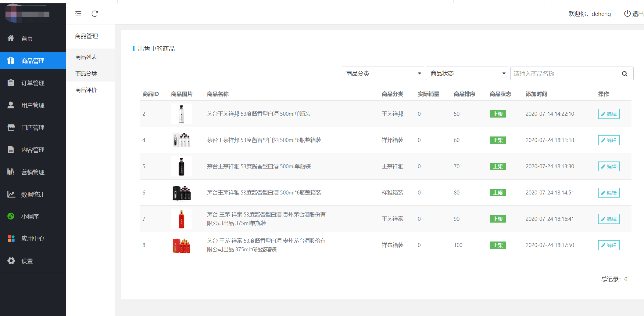This screenshot has width=644, height=316.
Task: Click the marketing icon beside 营销管理
Action: pos(11,172)
